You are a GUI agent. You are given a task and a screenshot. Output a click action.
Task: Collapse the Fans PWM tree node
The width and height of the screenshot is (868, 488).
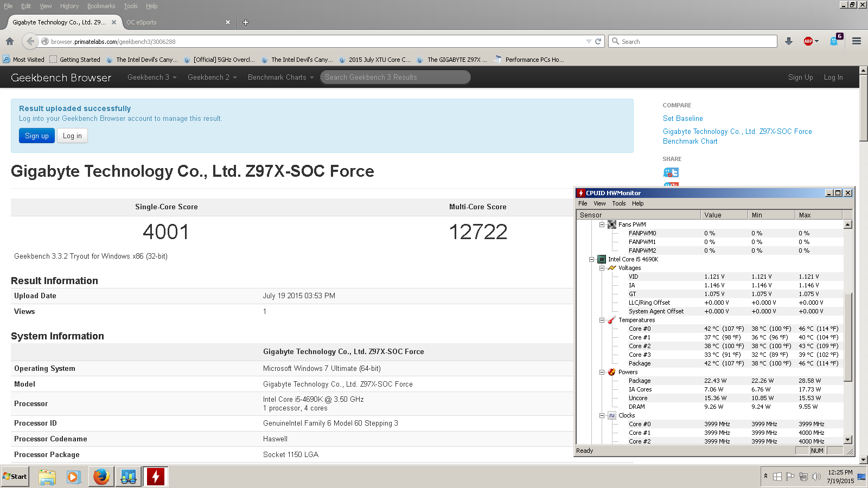point(602,224)
